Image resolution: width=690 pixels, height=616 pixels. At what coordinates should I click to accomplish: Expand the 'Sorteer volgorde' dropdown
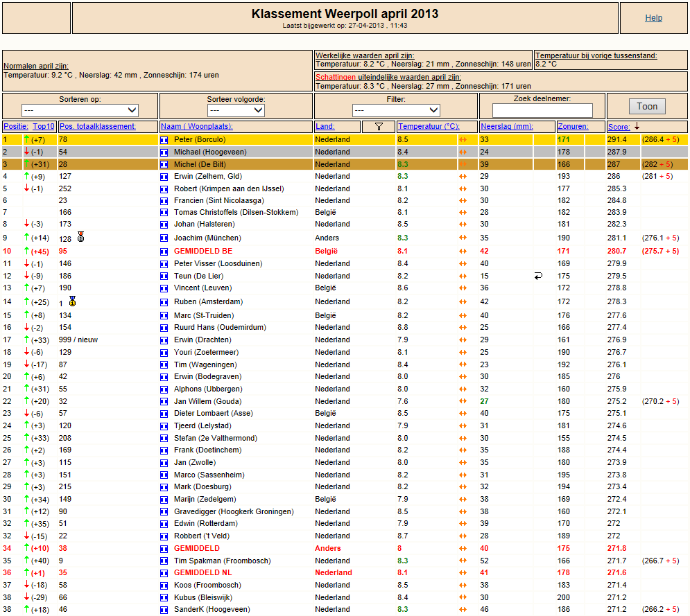pyautogui.click(x=236, y=110)
